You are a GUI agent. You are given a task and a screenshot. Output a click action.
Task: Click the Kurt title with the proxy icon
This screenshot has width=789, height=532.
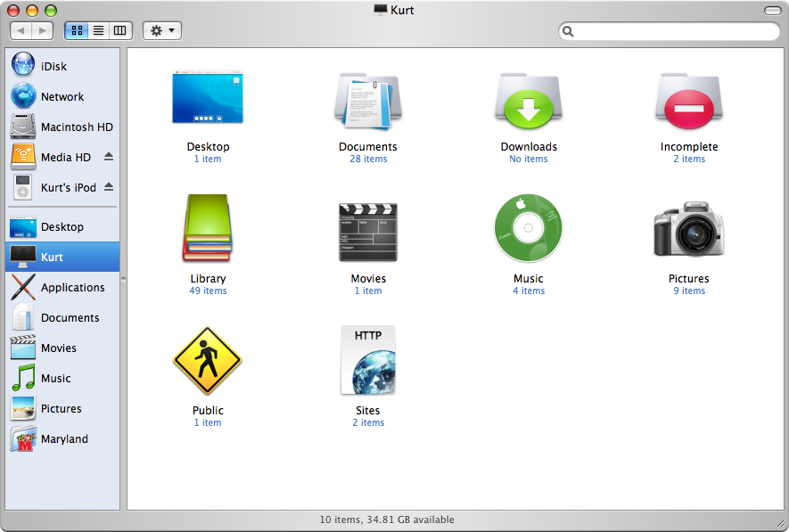point(394,10)
